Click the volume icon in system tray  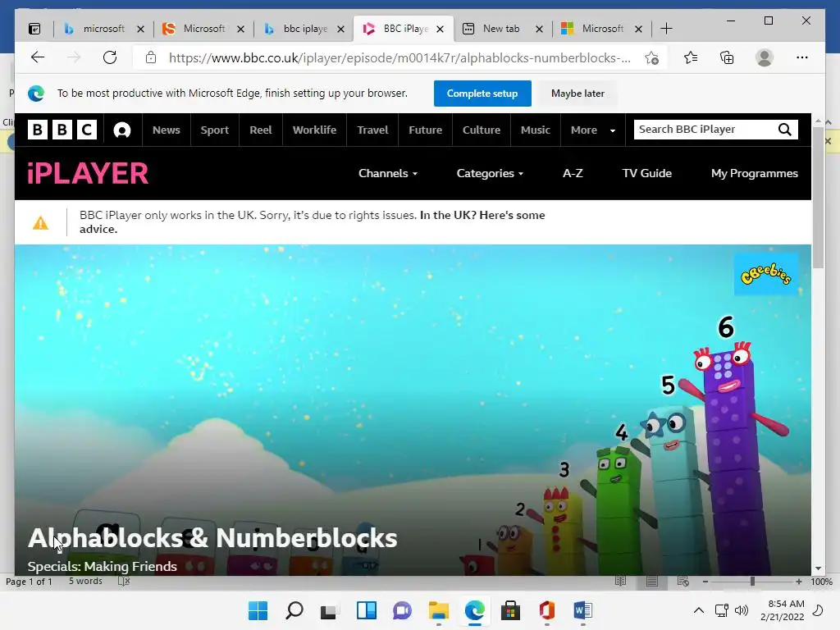(742, 610)
